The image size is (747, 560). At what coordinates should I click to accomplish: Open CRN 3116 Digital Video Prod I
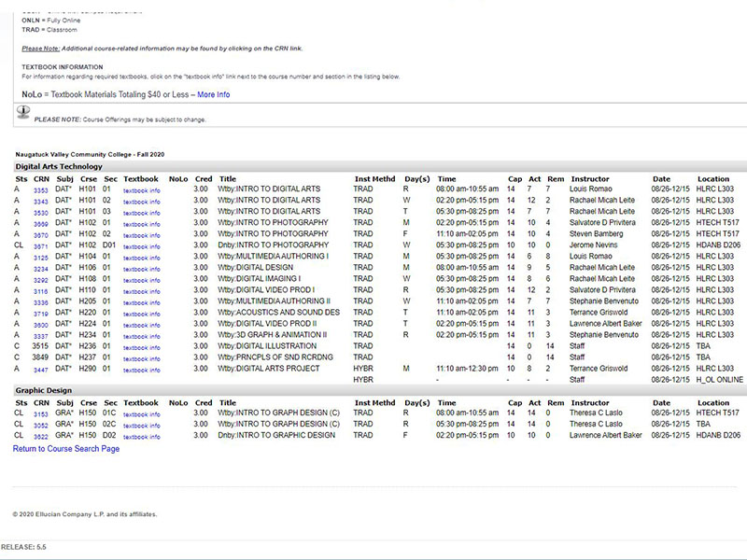41,291
